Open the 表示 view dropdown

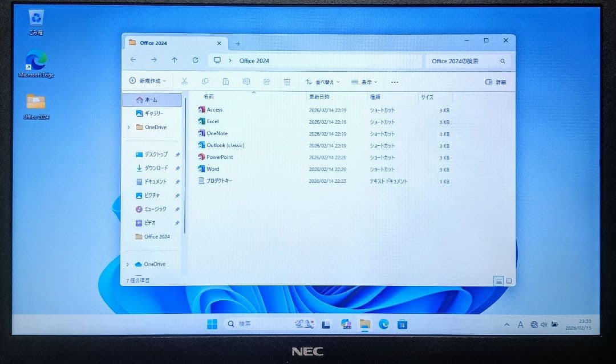(x=364, y=82)
